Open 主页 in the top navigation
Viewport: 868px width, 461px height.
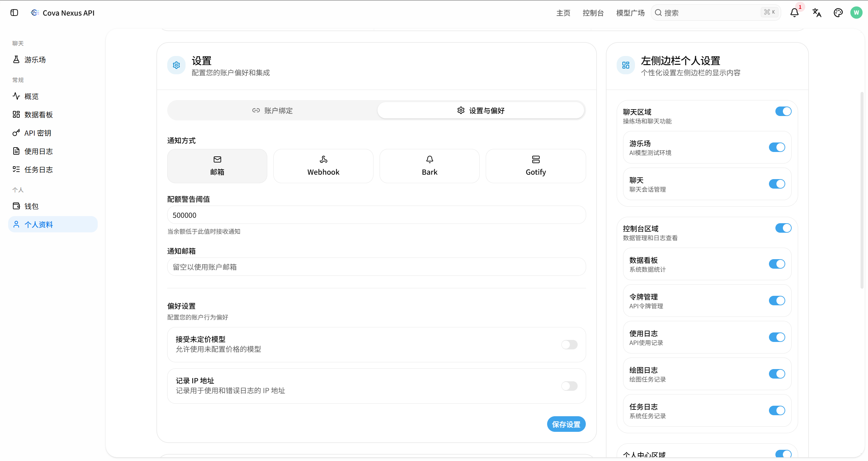pos(563,13)
